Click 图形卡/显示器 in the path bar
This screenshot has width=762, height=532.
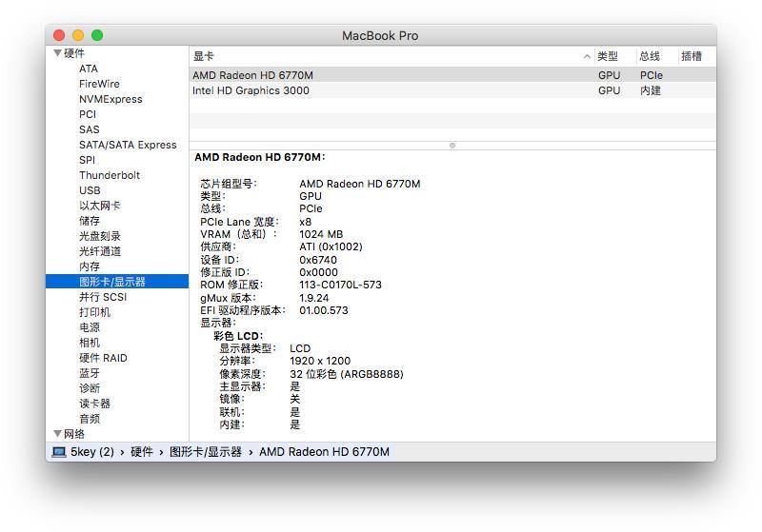pyautogui.click(x=206, y=452)
